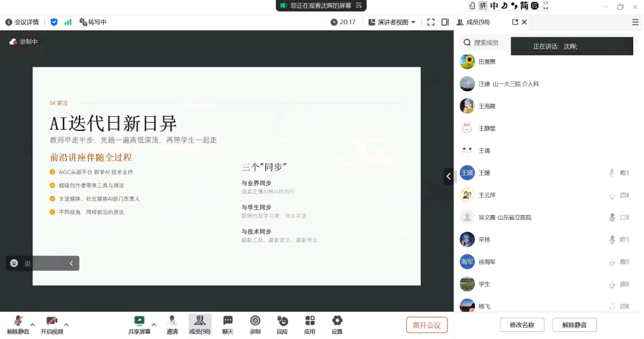Click the IME pinyin (拼) icon
The width and height of the screenshot is (644, 339).
483,5
